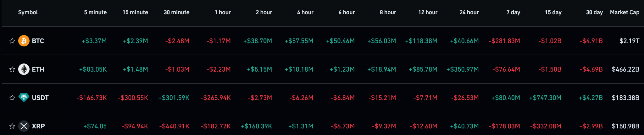Sort table by 5 minute column
Viewport: 644px width, 135px height.
coord(95,12)
